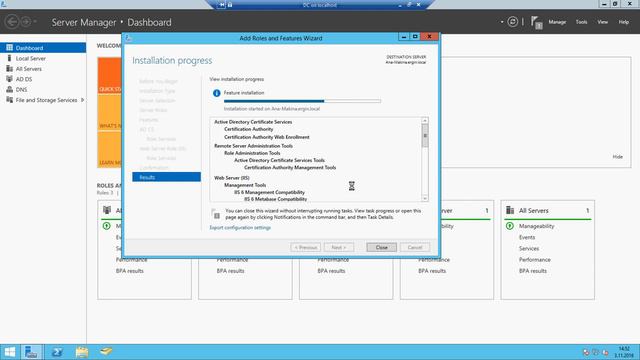Click Performance in the All Servers tile
The image size is (640, 360).
click(x=534, y=260)
